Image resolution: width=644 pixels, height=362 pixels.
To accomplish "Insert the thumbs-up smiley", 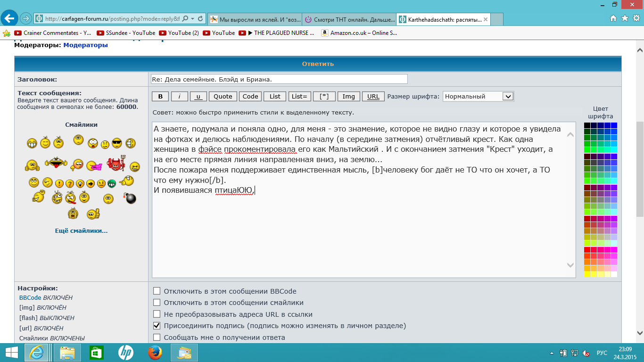I will (x=93, y=214).
